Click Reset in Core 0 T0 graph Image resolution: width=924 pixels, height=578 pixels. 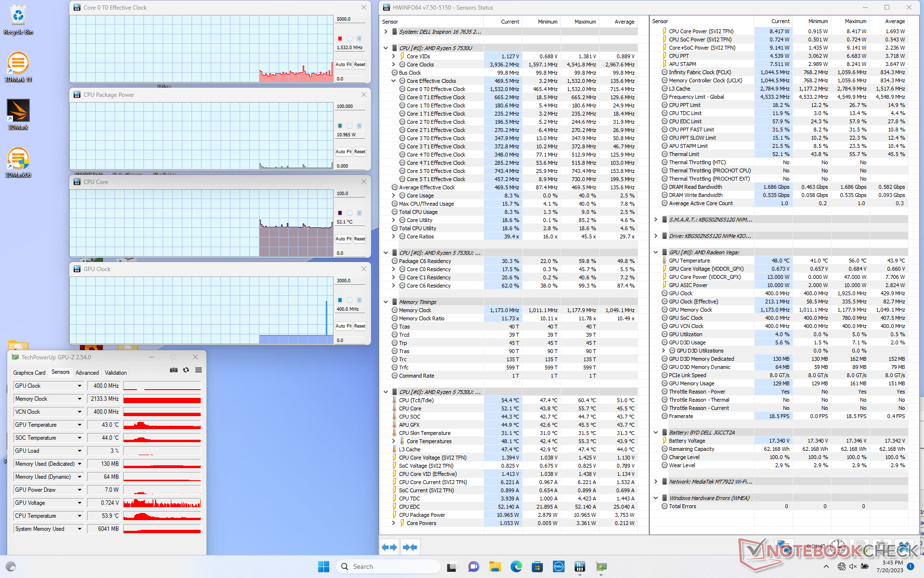pyautogui.click(x=360, y=65)
